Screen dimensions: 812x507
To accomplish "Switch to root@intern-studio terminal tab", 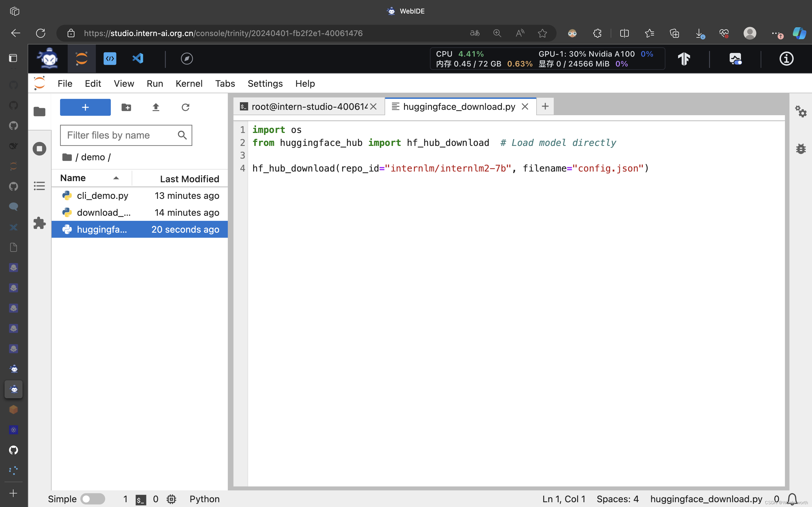I will point(309,107).
